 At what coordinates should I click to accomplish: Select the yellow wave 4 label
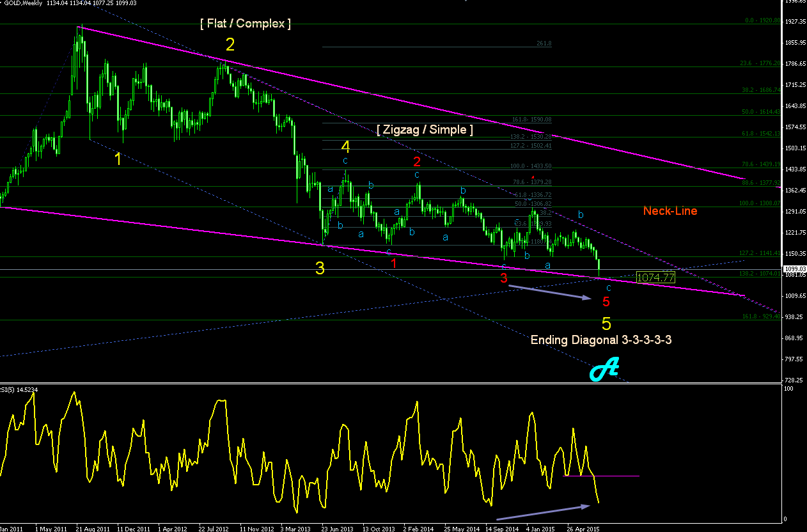click(345, 146)
